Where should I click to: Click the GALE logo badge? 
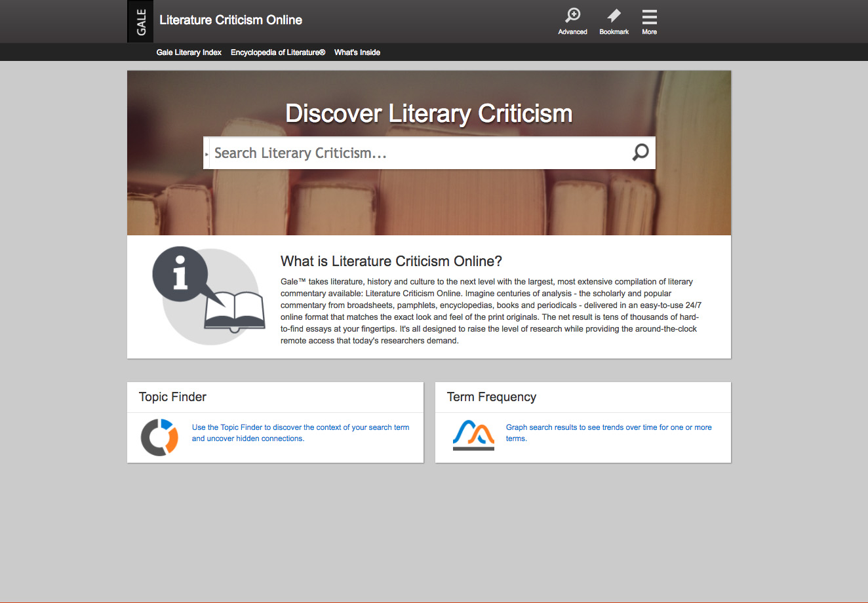pyautogui.click(x=140, y=22)
